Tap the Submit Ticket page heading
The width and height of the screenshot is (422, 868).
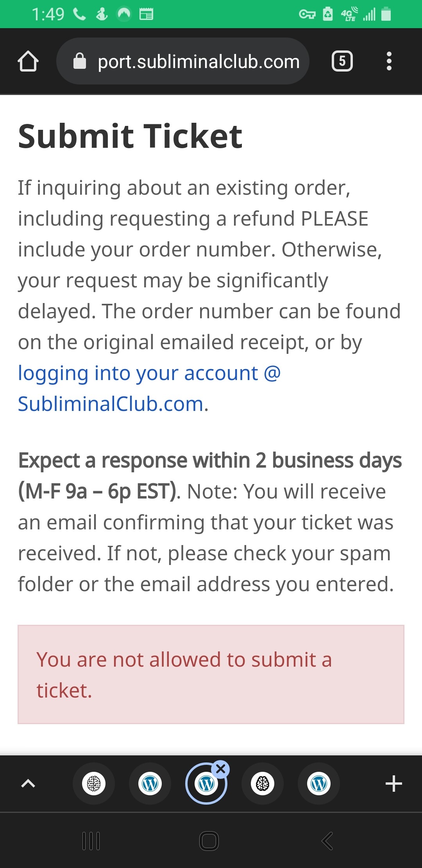(130, 136)
